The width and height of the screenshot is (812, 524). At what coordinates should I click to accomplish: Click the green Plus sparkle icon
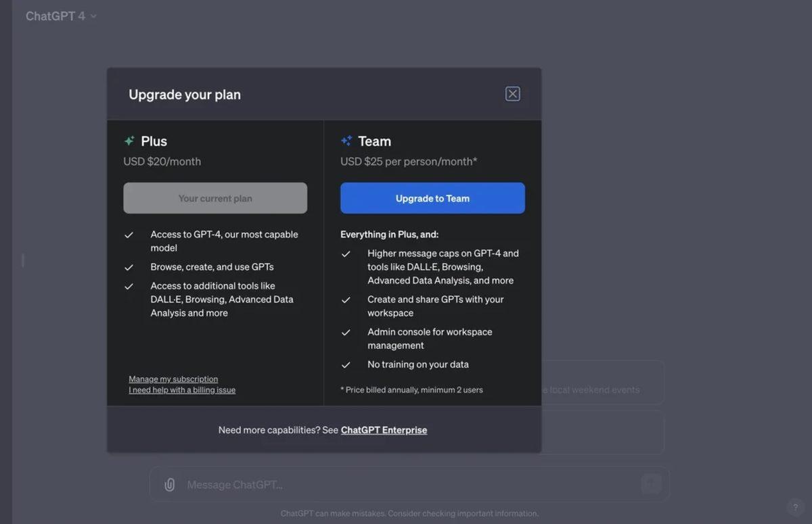click(x=129, y=141)
